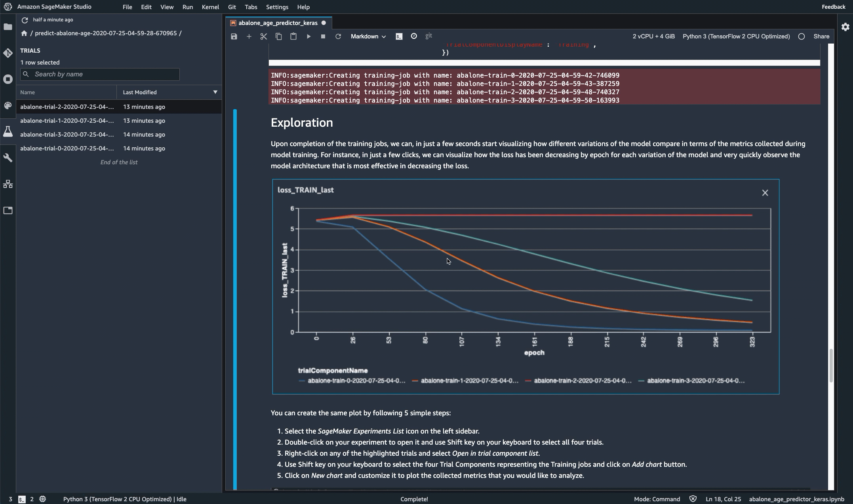Select trial abalone-trial-1 row
Image resolution: width=853 pixels, height=504 pixels.
pyautogui.click(x=119, y=121)
